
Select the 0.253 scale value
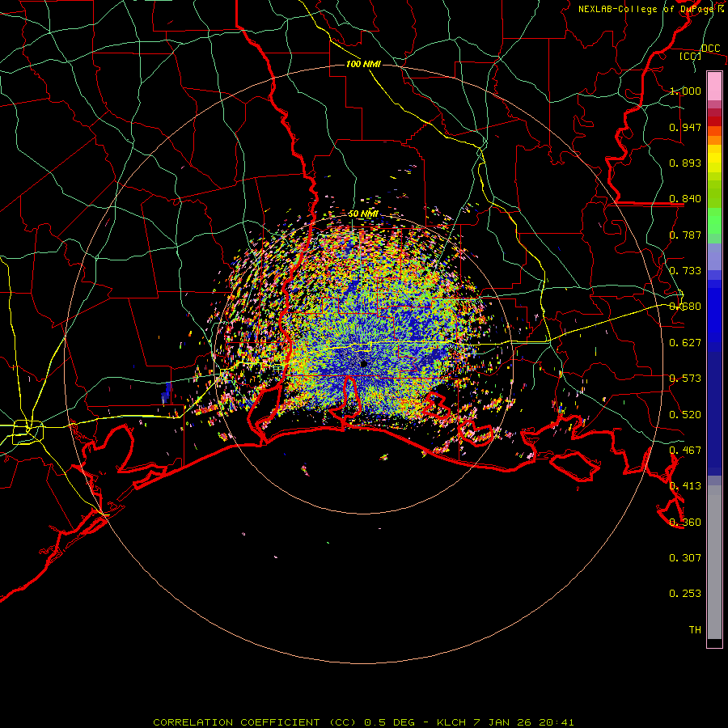[685, 594]
